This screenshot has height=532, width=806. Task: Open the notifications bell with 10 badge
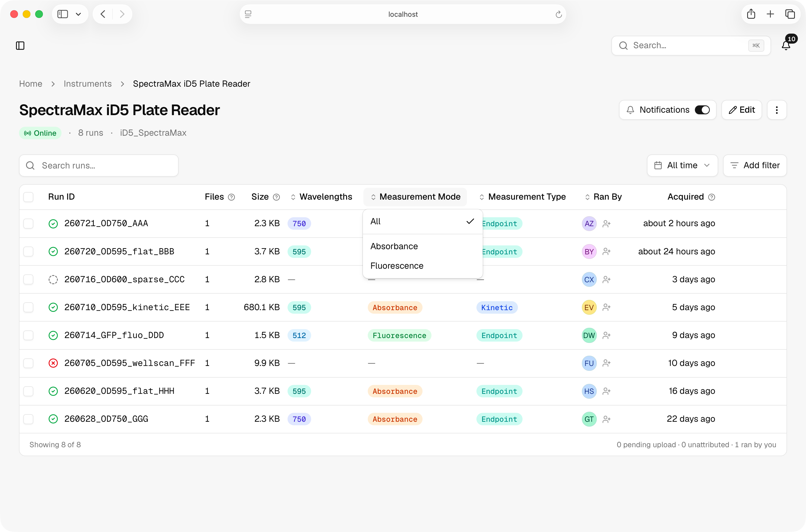[786, 45]
